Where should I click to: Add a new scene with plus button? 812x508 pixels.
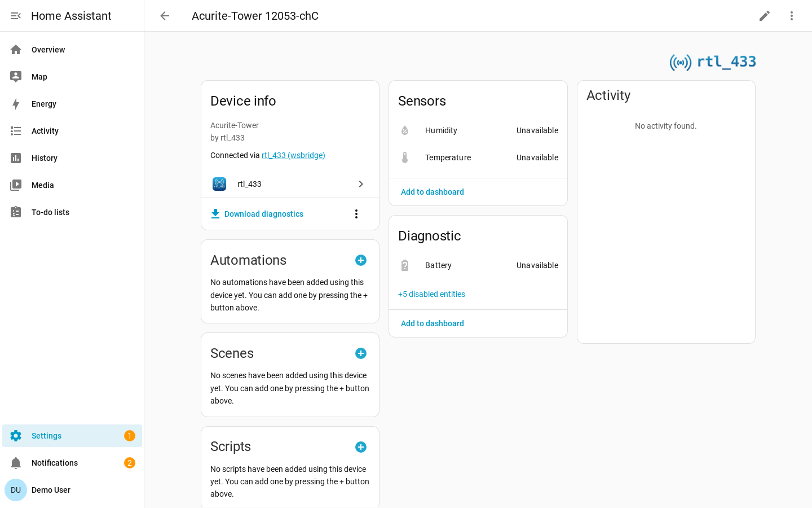pos(361,353)
